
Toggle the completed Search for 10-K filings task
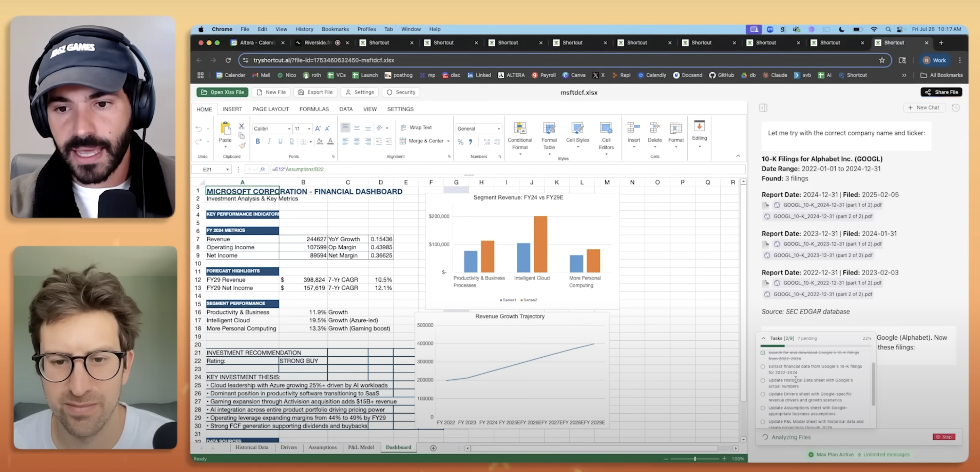click(763, 353)
